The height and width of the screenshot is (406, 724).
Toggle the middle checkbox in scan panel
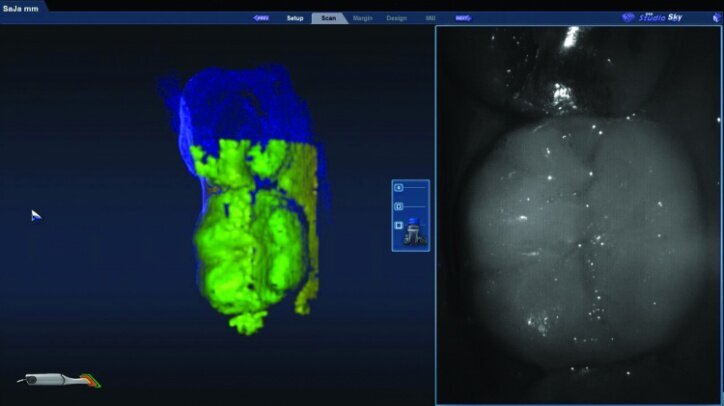(x=399, y=207)
